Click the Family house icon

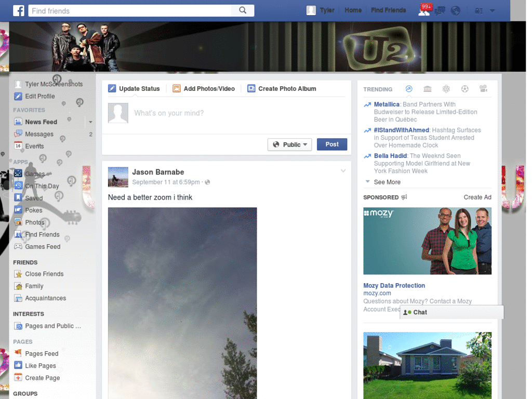coord(18,286)
